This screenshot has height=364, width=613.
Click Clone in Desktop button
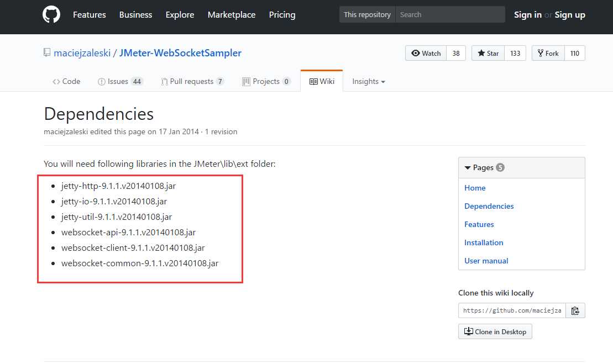pos(495,331)
